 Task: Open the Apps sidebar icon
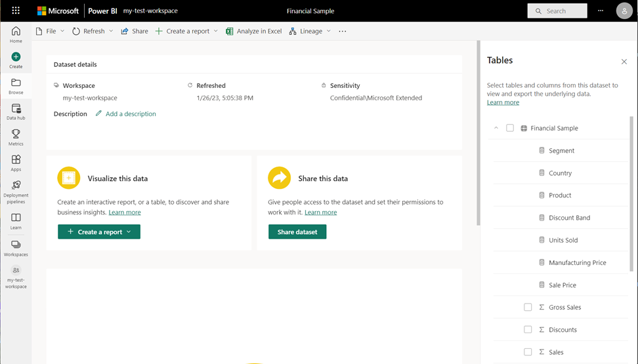16,160
